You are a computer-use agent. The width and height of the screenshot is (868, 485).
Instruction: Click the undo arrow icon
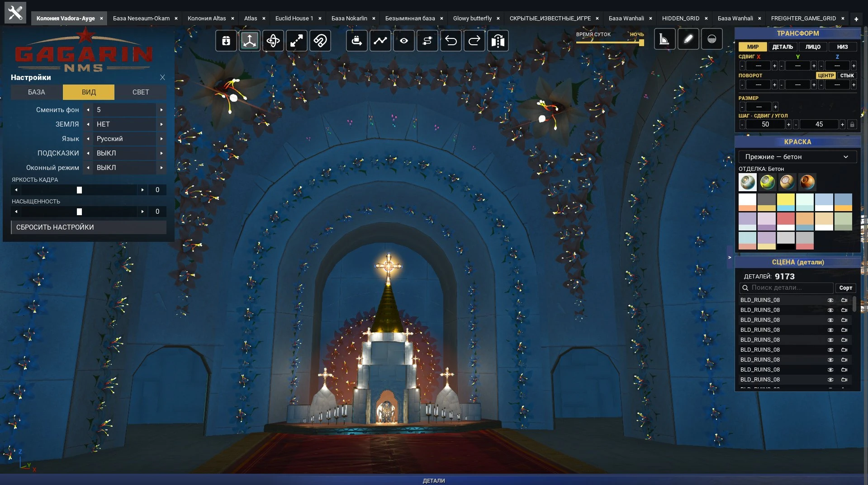(x=451, y=41)
